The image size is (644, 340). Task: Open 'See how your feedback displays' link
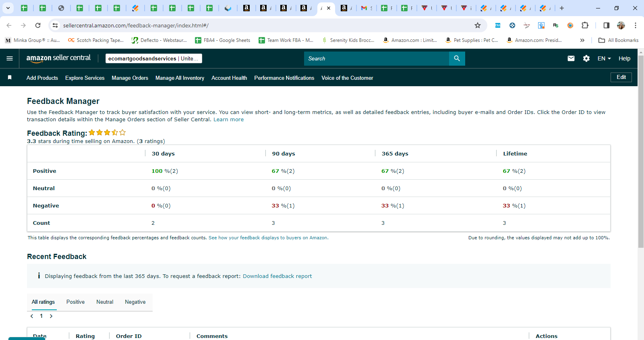268,238
